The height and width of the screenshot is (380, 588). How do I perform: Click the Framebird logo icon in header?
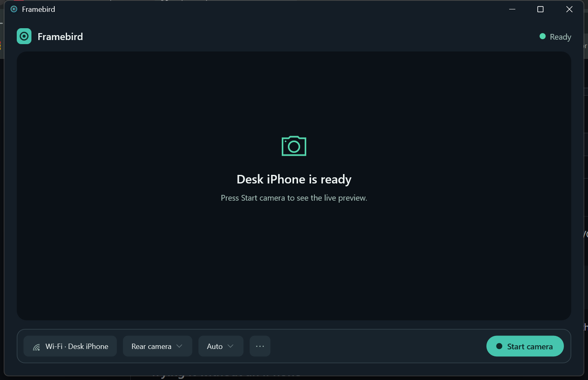click(24, 36)
